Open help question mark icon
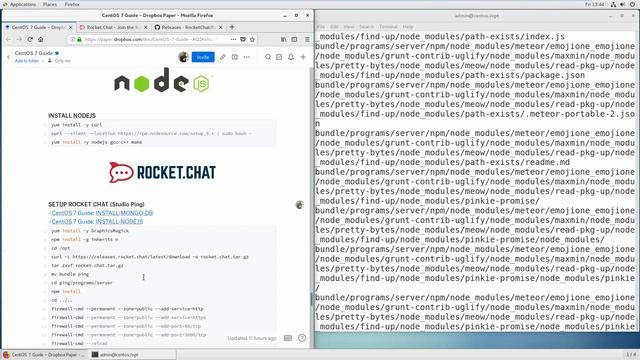 pyautogui.click(x=302, y=338)
